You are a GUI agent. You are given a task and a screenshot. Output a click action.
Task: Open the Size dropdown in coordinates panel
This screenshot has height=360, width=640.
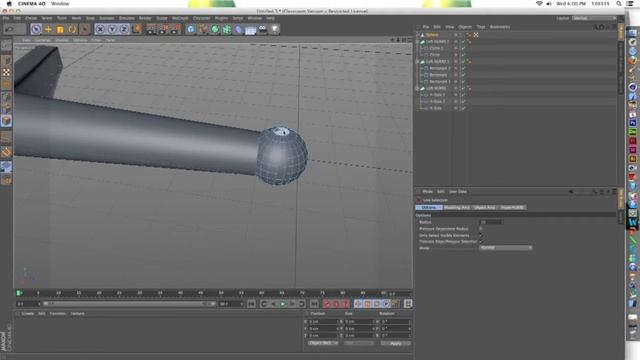[358, 343]
